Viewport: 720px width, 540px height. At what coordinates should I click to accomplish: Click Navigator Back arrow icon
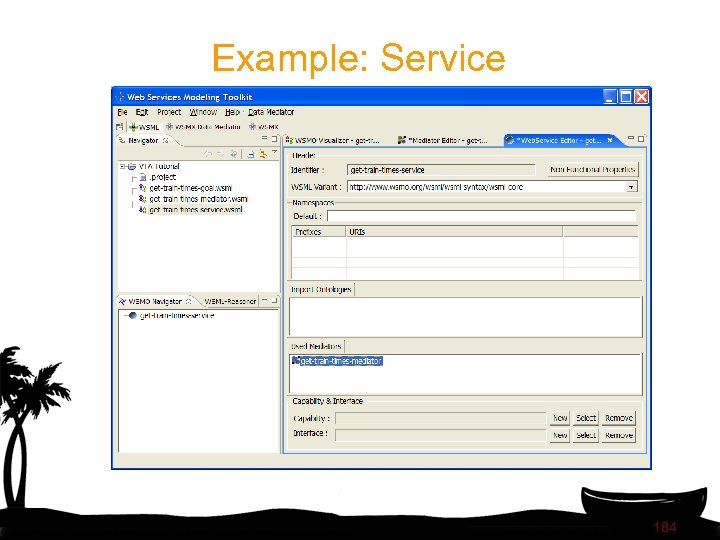(x=208, y=154)
